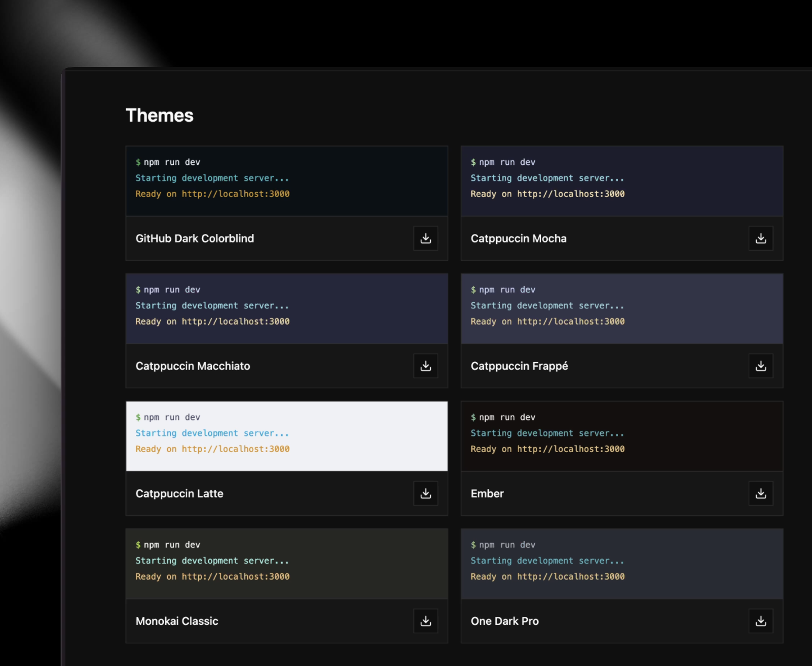Select the light Catppuccin Latte preview
The width and height of the screenshot is (812, 666).
pos(286,436)
